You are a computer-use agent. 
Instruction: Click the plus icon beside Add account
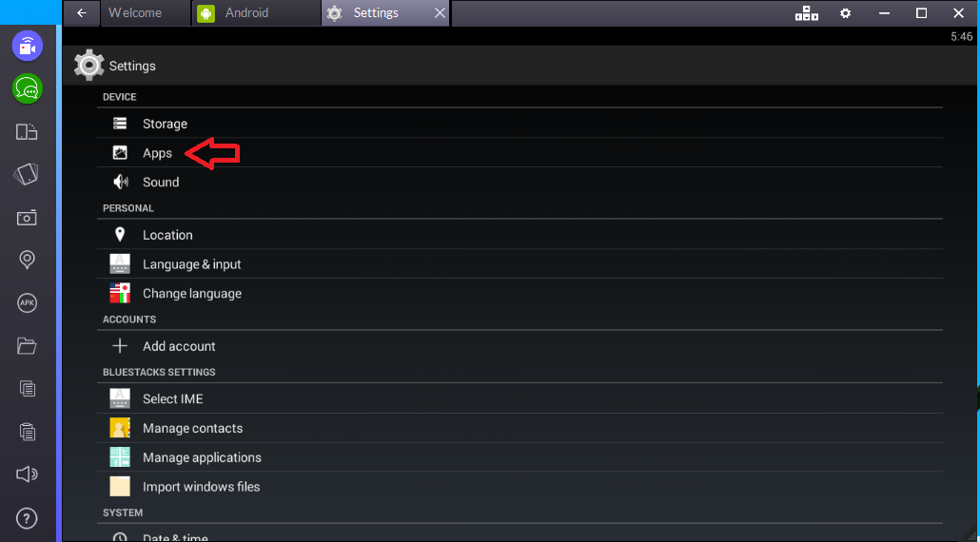pos(119,346)
